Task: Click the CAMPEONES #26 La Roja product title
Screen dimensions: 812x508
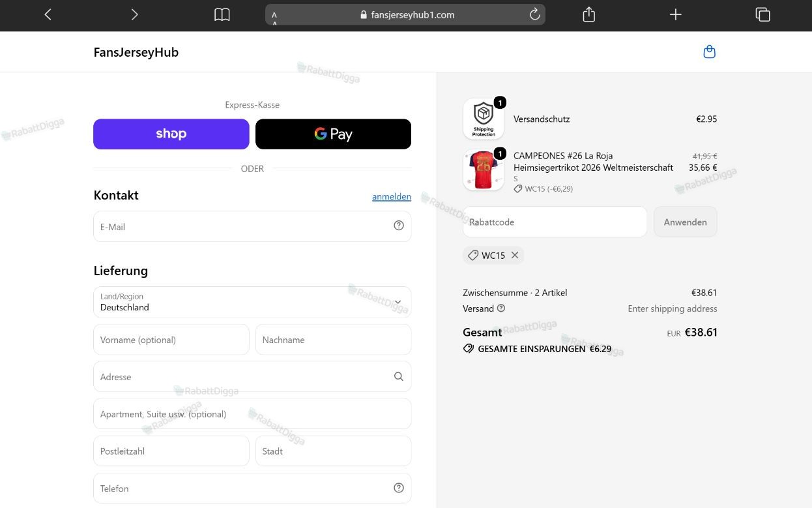Action: (594, 162)
